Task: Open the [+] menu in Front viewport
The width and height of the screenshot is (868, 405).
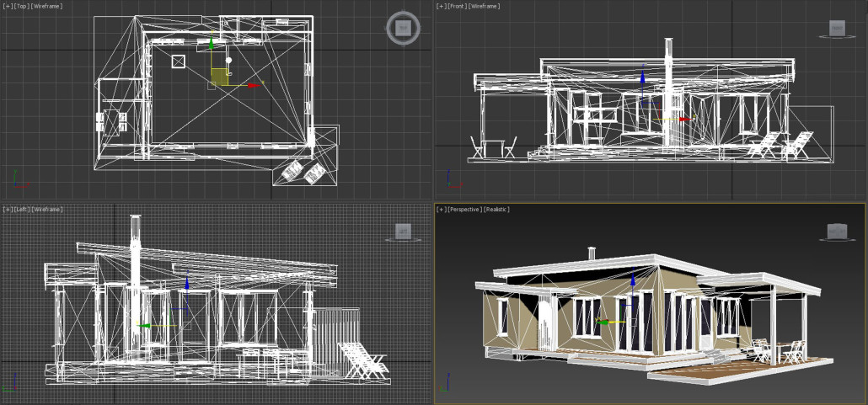Action: (x=442, y=6)
